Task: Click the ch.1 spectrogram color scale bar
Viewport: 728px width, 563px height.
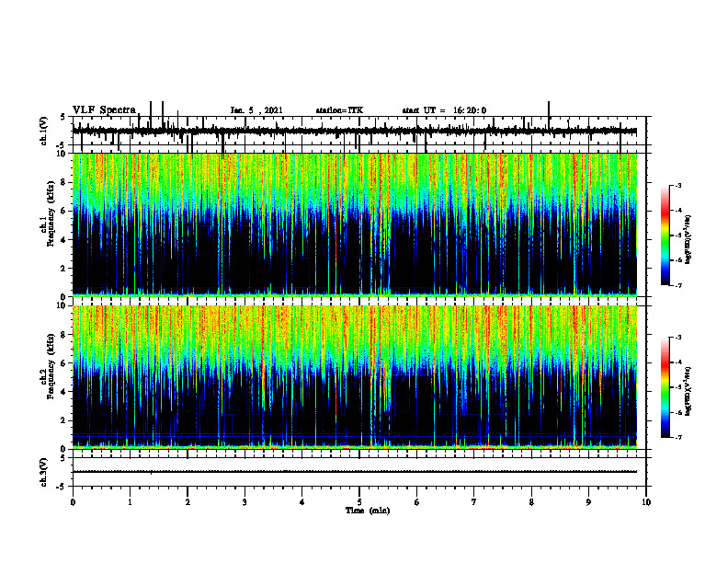Action: pos(665,236)
